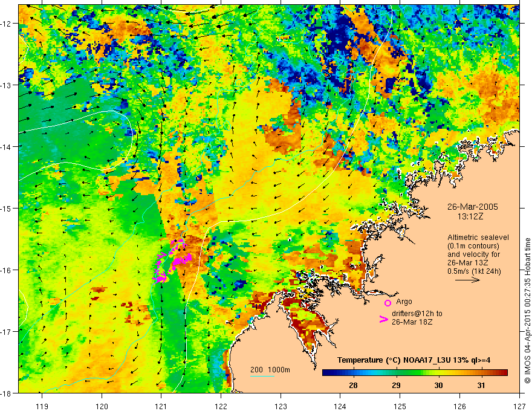Click the 30 tick on the color bar
The width and height of the screenshot is (532, 411).
pos(438,385)
